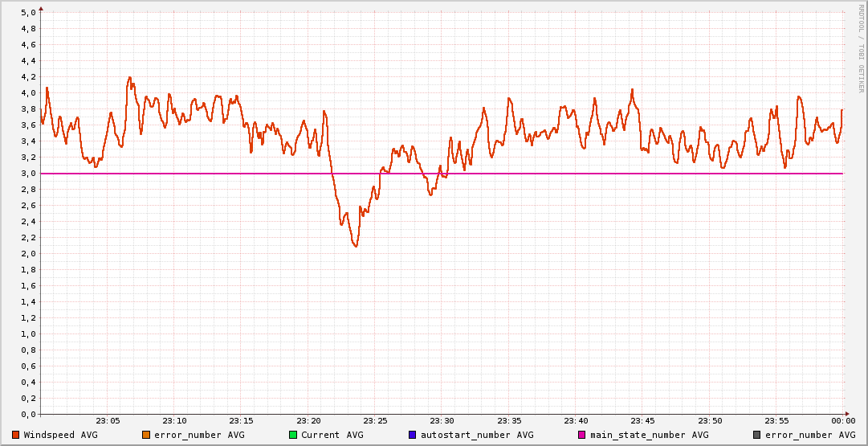
Task: Click the green Current AVG legend swatch
Action: (293, 435)
